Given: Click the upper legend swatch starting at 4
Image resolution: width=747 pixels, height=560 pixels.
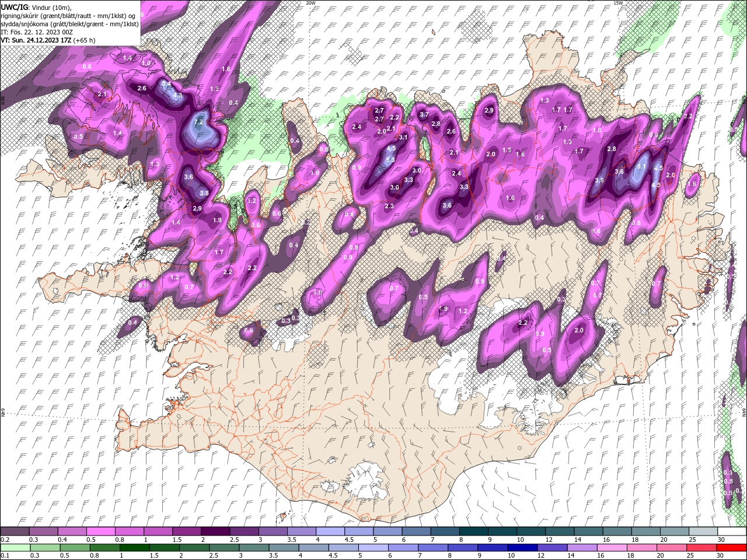Looking at the screenshot, I should coord(330,531).
